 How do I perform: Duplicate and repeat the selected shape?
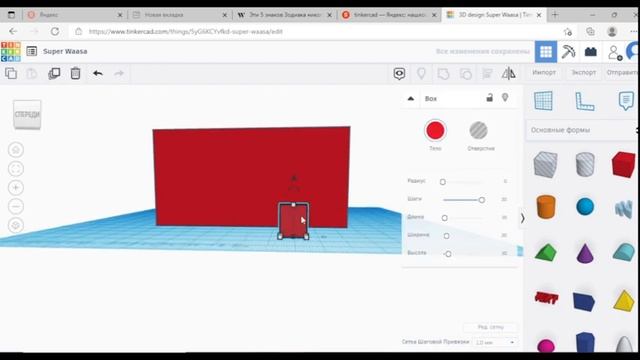pos(54,73)
